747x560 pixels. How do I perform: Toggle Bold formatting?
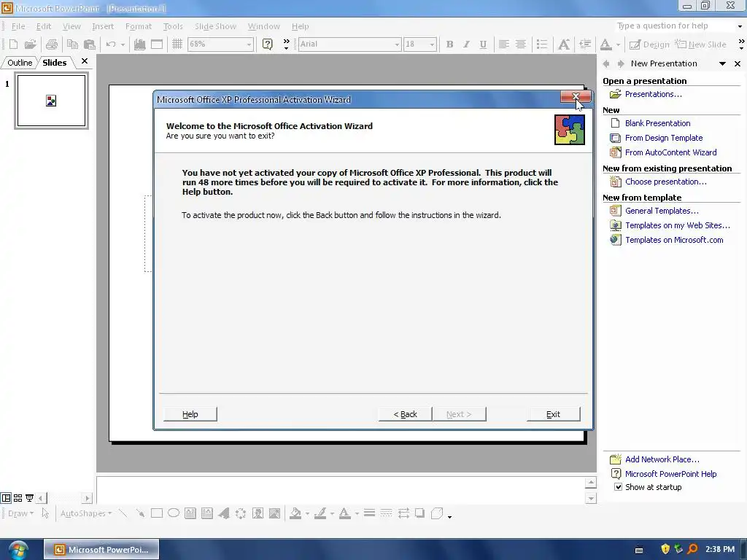click(x=449, y=44)
